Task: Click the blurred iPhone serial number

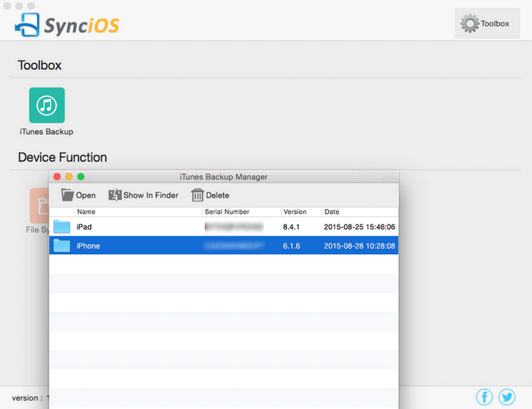Action: point(234,246)
